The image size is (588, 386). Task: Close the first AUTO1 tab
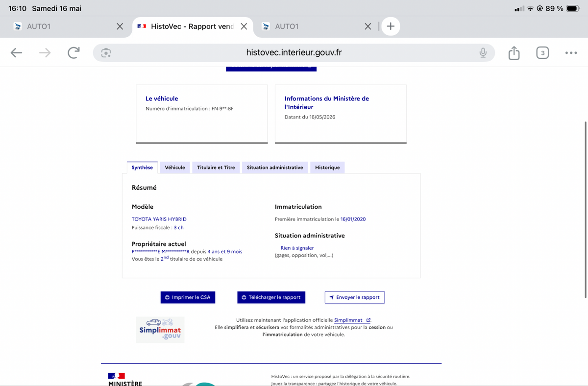pos(120,26)
